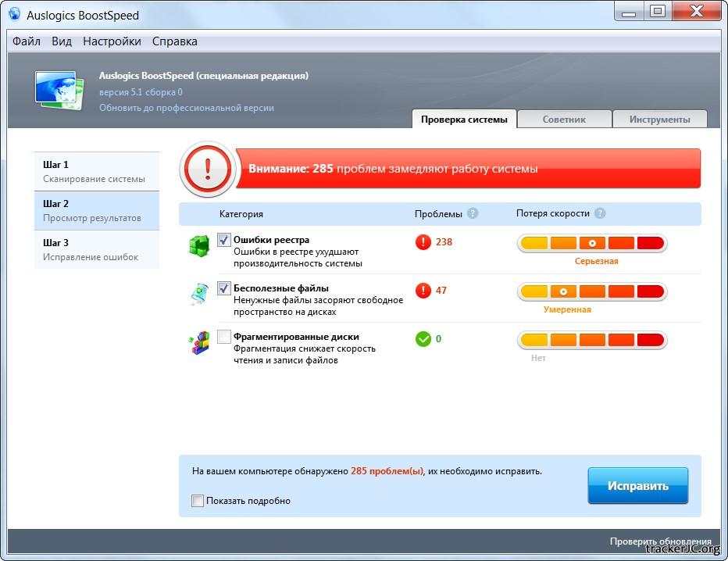Enable the Фрагментированные диски checkbox
This screenshot has width=728, height=561.
[224, 337]
